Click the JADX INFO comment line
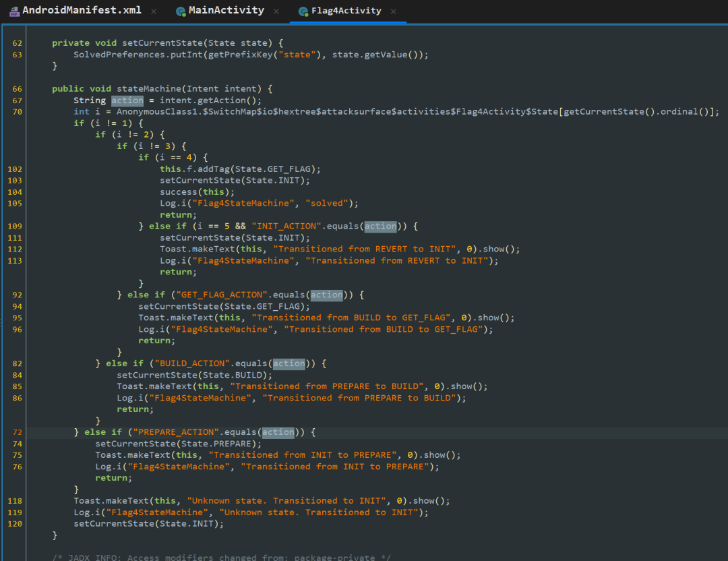The height and width of the screenshot is (561, 728). 221,557
